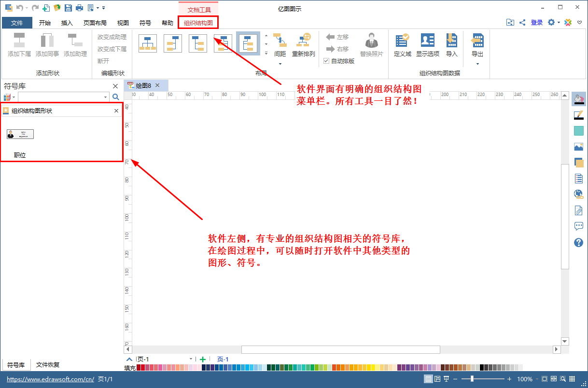The image size is (588, 388).
Task: Close the 组织结构图形状 library panel
Action: click(x=116, y=111)
